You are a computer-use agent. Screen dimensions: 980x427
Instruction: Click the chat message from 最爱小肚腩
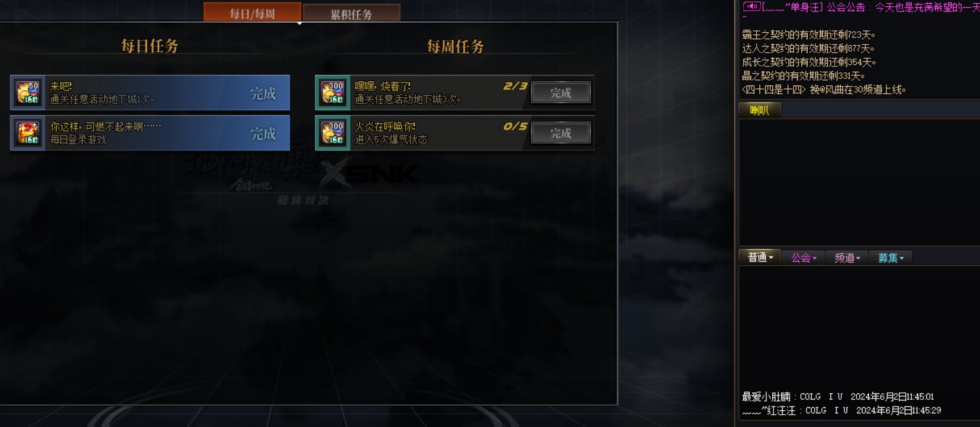[x=838, y=397]
